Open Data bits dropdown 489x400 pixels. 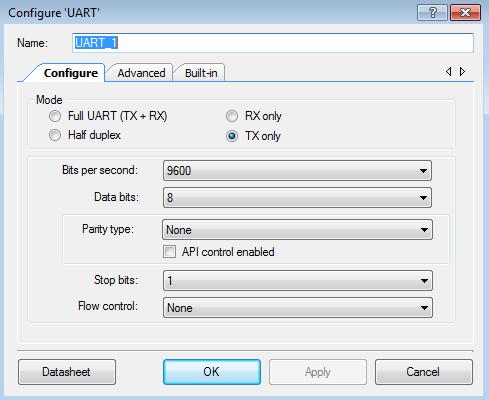297,197
